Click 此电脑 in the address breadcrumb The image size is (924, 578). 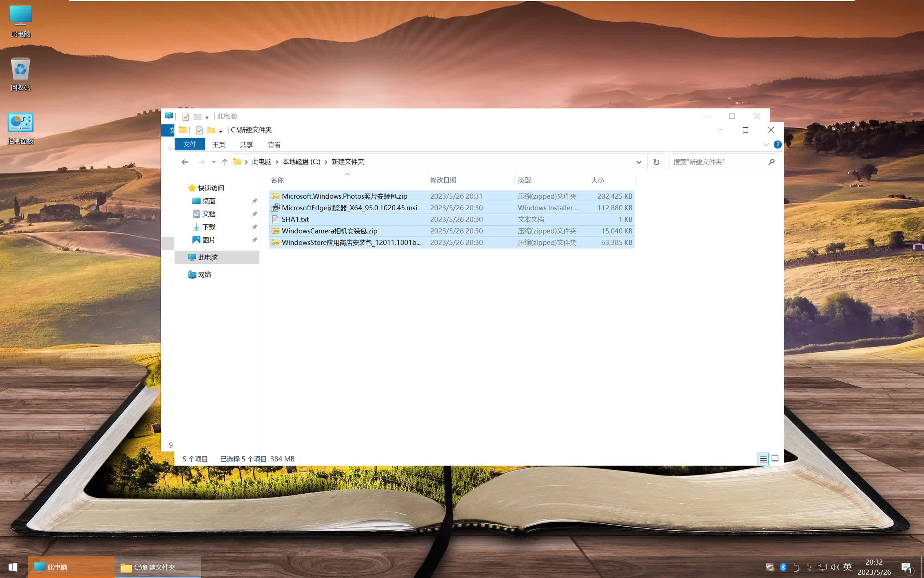coord(261,162)
